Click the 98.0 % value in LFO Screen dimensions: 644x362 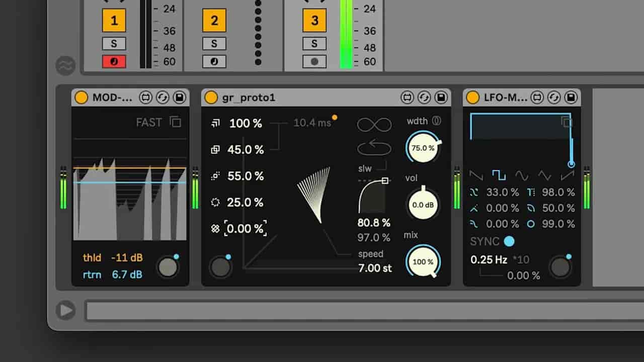click(558, 192)
